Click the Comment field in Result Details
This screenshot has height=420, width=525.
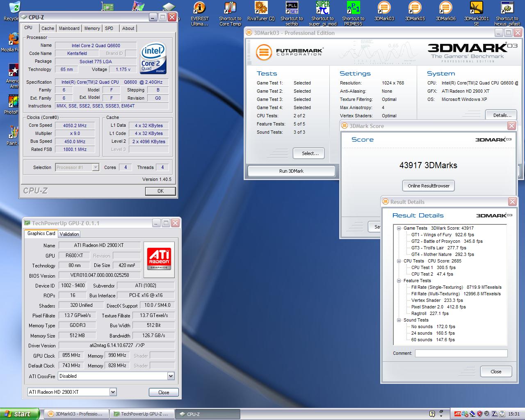pos(461,354)
